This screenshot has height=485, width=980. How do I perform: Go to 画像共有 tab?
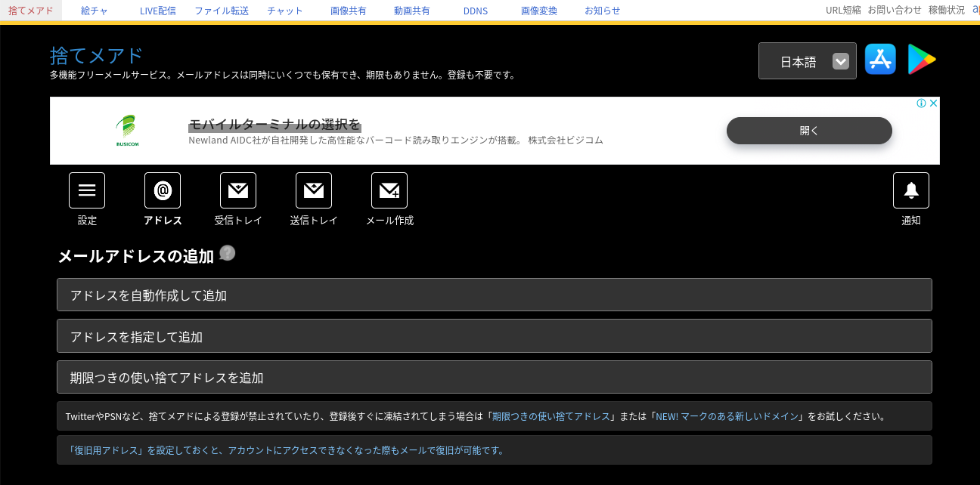349,11
